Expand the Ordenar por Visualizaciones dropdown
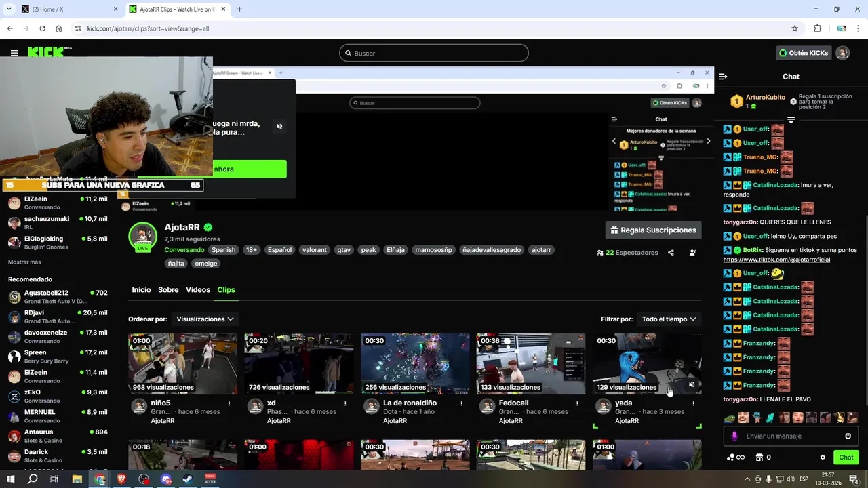The width and height of the screenshot is (868, 488). point(204,319)
